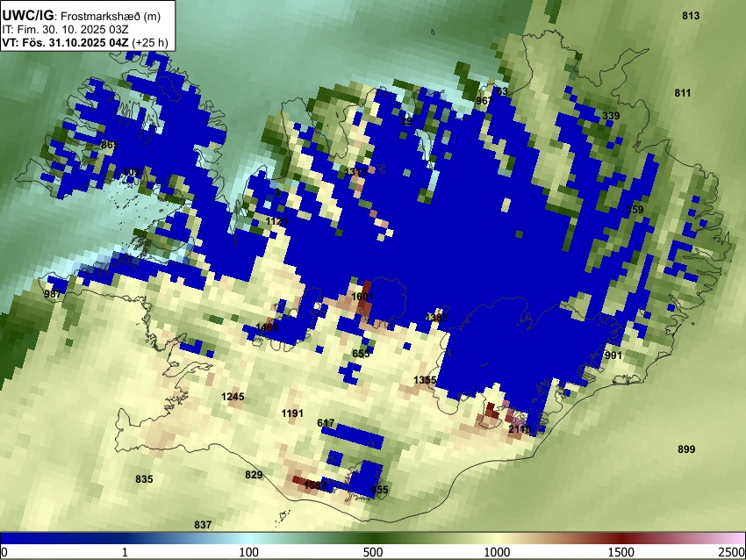Click the 1191 value label

(292, 413)
